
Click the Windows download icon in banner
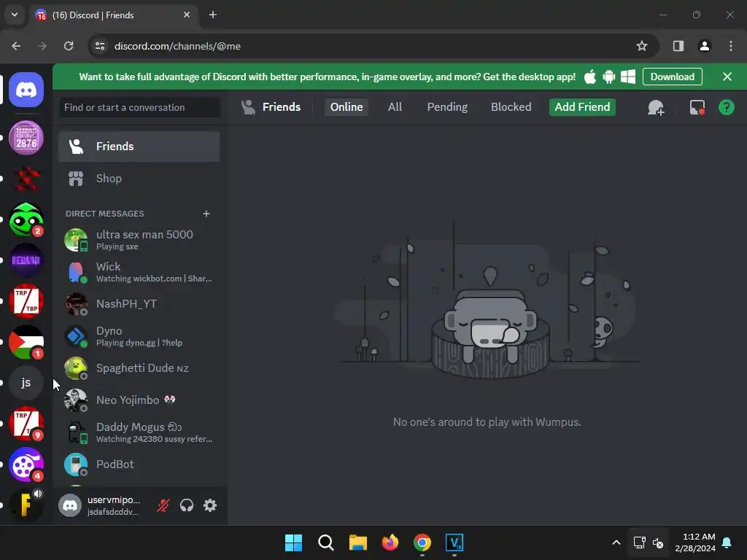(x=628, y=77)
